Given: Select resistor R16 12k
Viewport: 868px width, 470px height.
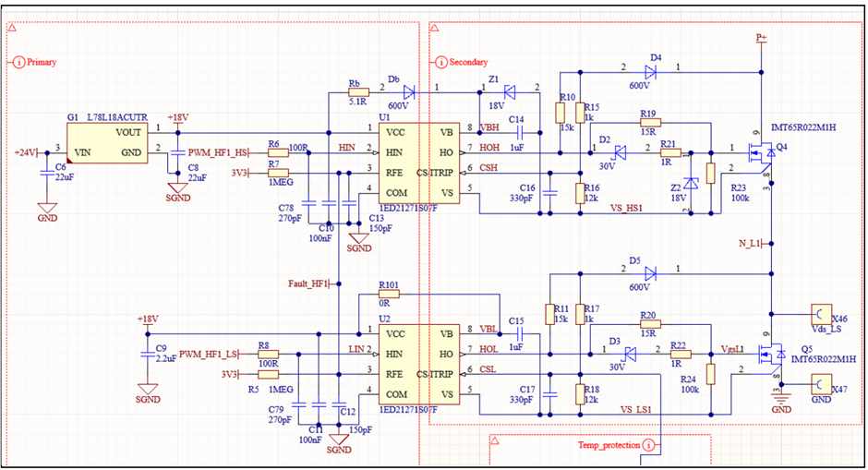Looking at the screenshot, I should pos(580,193).
